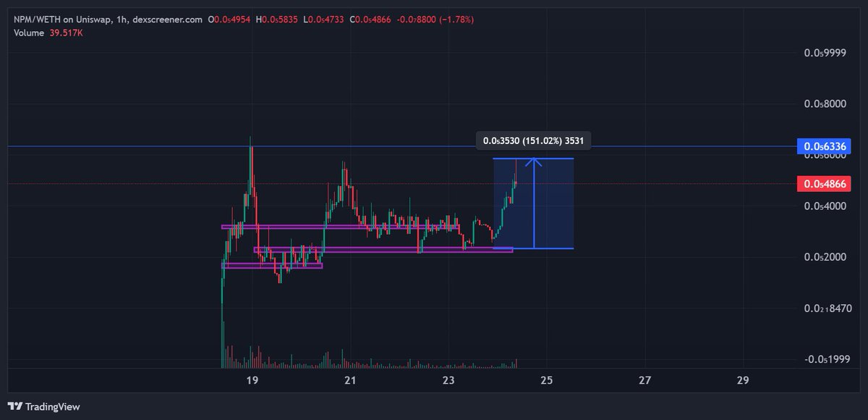This screenshot has width=868, height=420.
Task: Click date label 19 on time axis
Action: pos(252,380)
